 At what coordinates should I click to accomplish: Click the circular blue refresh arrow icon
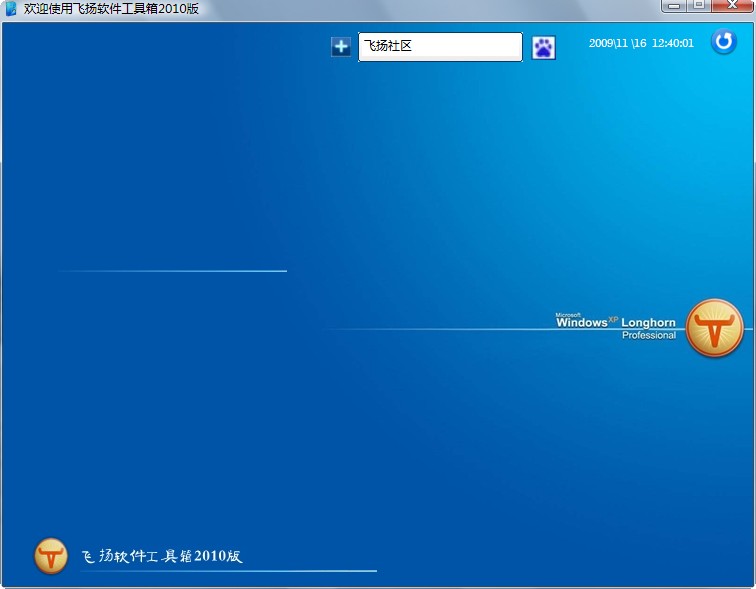click(724, 41)
